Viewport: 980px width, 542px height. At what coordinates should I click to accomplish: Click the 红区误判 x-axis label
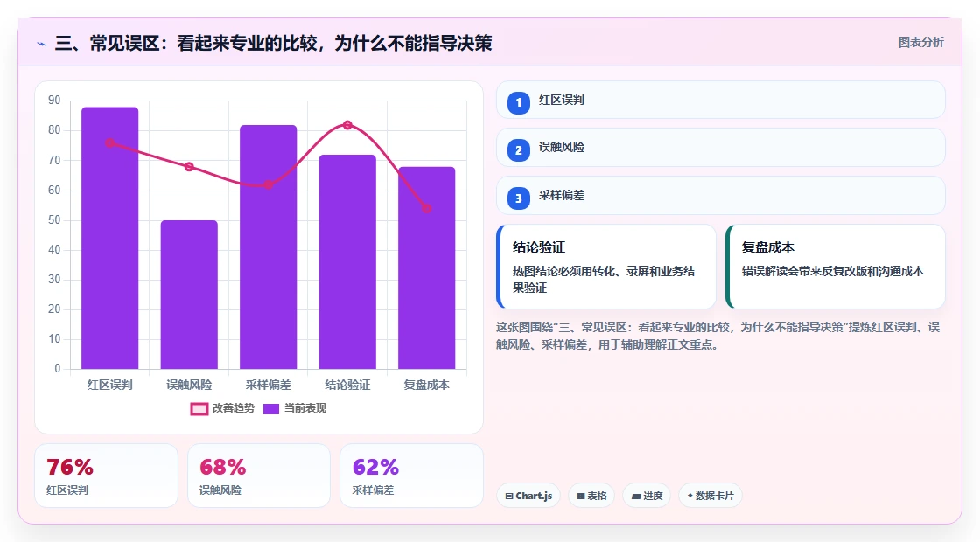110,385
